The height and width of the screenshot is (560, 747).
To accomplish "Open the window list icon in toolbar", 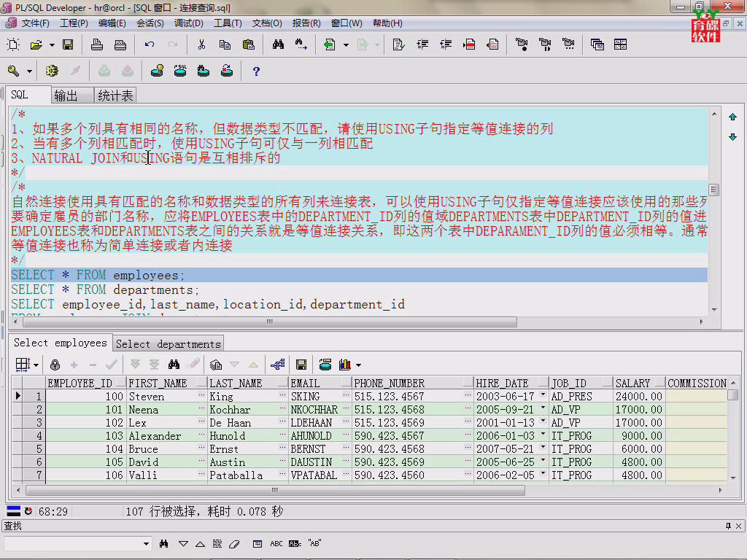I will pyautogui.click(x=597, y=44).
